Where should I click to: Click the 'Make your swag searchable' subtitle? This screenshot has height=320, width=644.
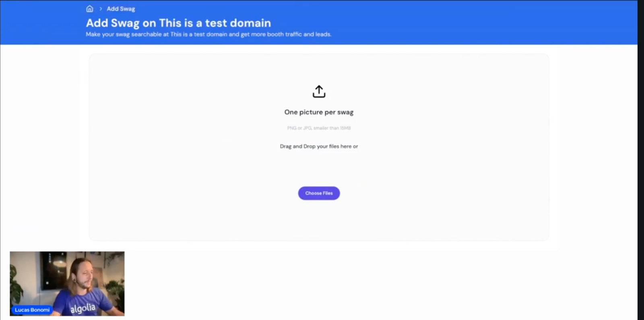[208, 34]
